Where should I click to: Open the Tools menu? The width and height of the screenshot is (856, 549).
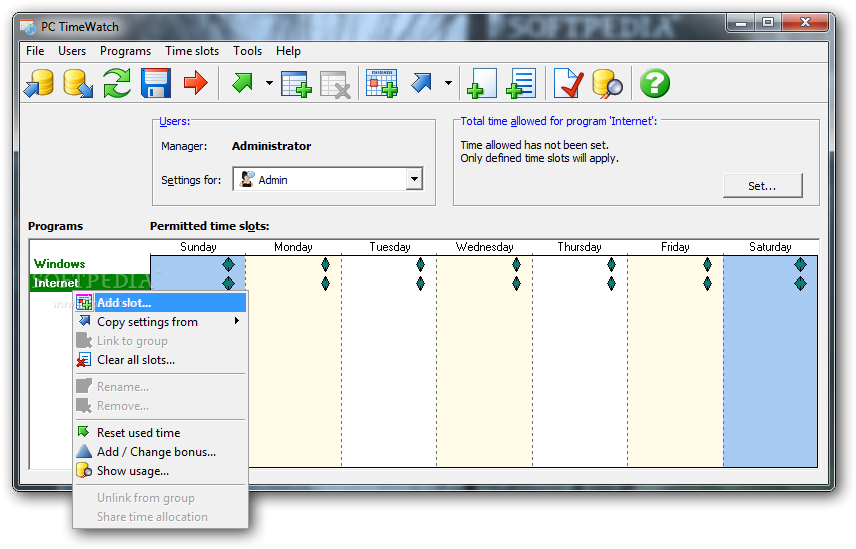click(x=248, y=51)
